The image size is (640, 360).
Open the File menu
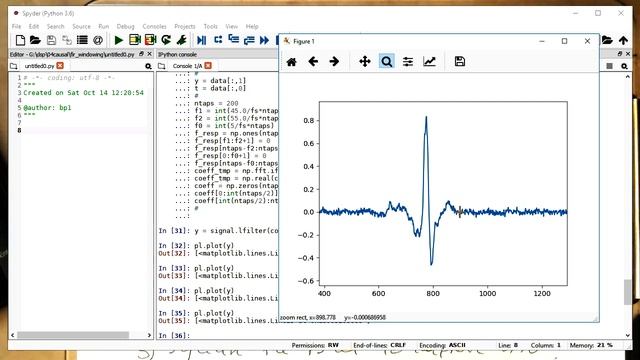click(16, 26)
